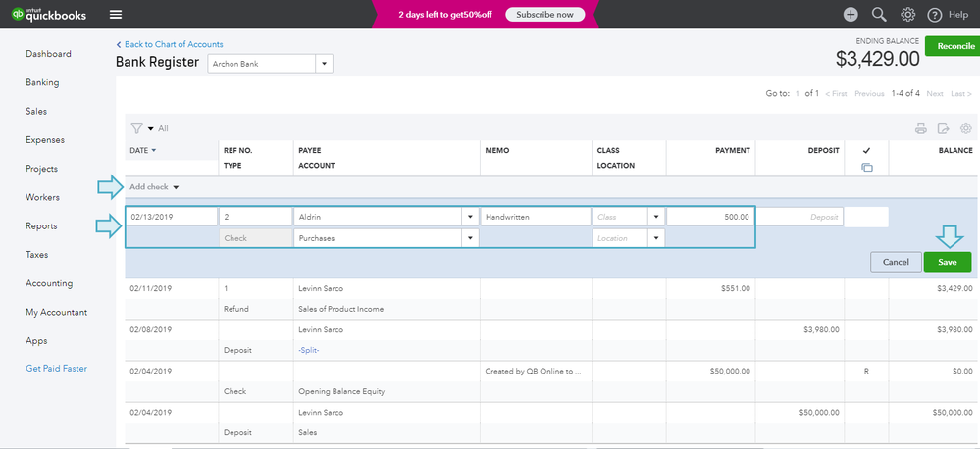Viewport: 980px width, 449px height.
Task: Click the -Split- account link
Action: (309, 350)
